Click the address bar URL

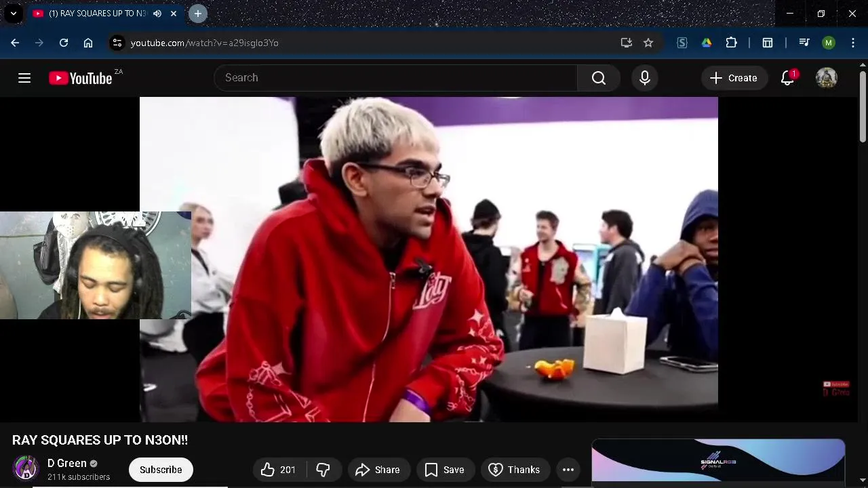pos(205,43)
